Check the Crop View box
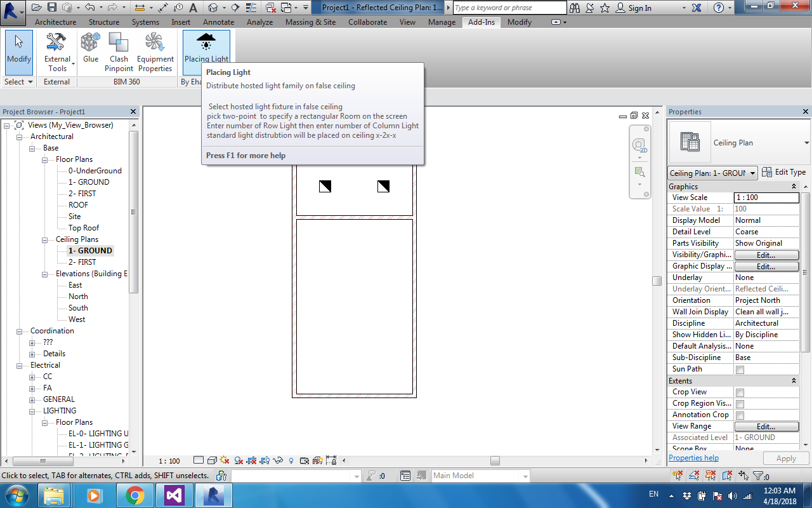Image resolution: width=812 pixels, height=508 pixels. point(740,392)
